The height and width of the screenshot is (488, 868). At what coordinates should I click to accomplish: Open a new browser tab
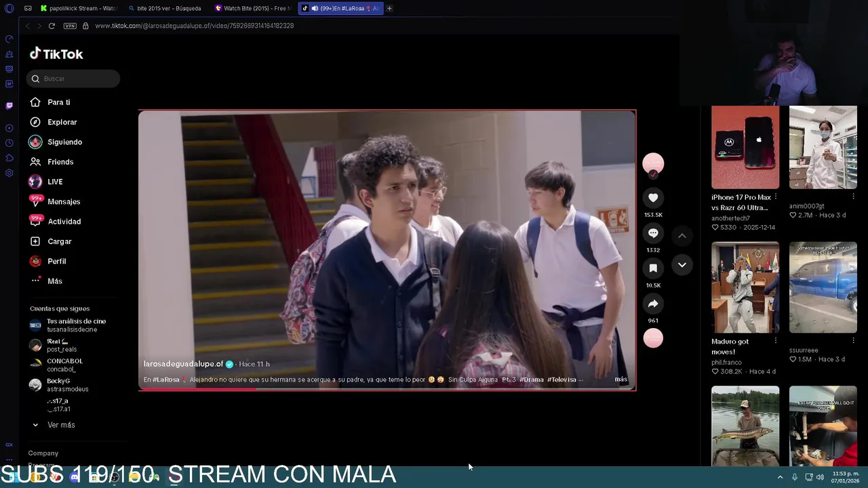point(389,8)
